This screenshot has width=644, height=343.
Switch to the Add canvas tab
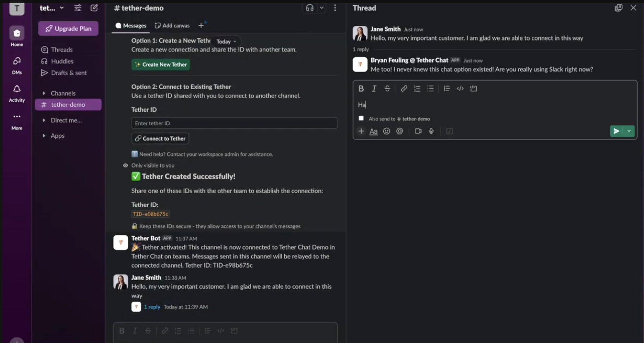click(x=172, y=25)
